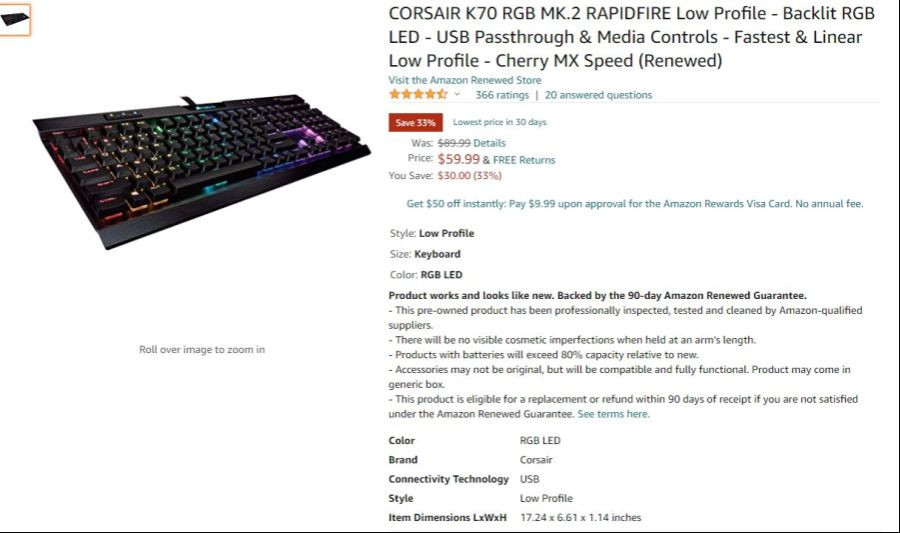
Task: Click the Lowest price in 30 days label
Action: [x=499, y=122]
